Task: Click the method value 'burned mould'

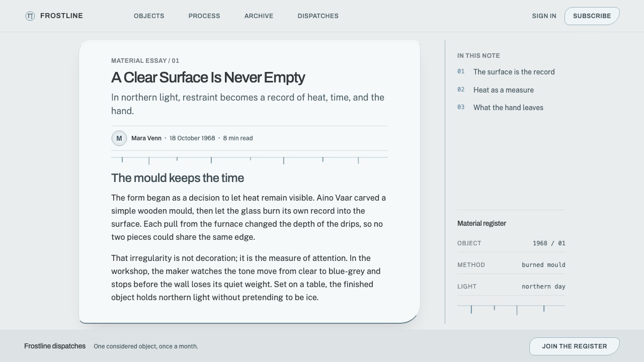Action: click(543, 265)
